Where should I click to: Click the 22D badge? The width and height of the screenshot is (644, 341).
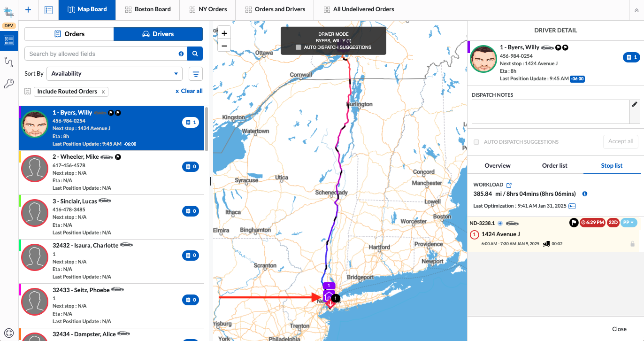pos(613,223)
